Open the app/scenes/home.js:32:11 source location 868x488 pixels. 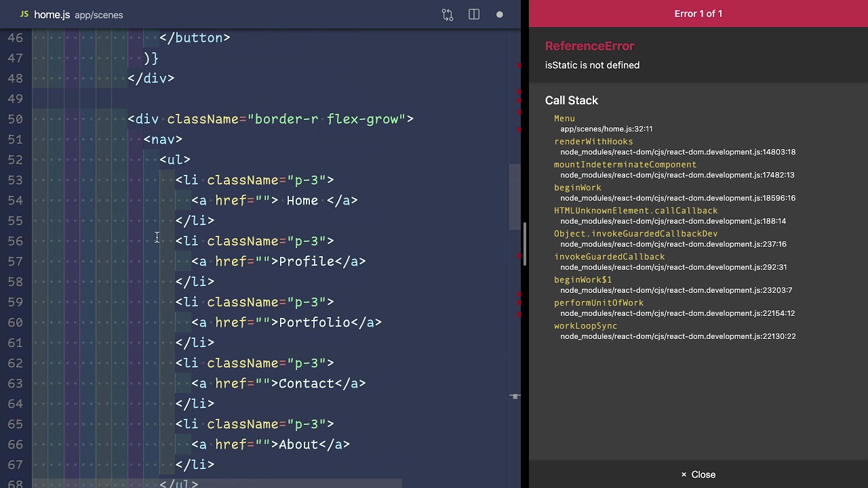pyautogui.click(x=606, y=129)
